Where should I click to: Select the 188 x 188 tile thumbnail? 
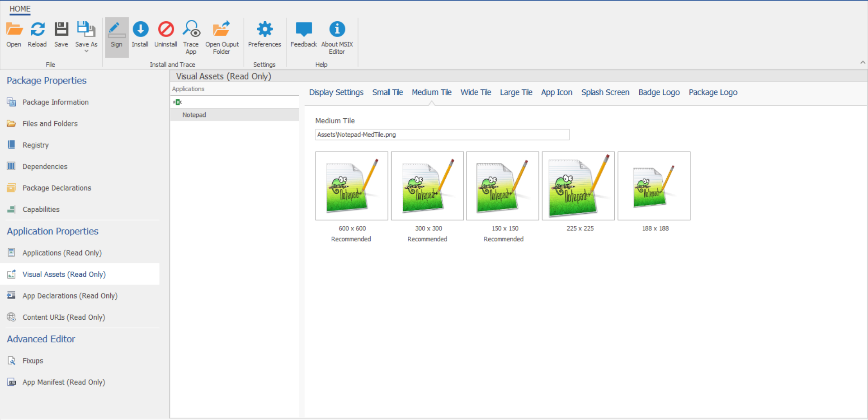pos(654,186)
